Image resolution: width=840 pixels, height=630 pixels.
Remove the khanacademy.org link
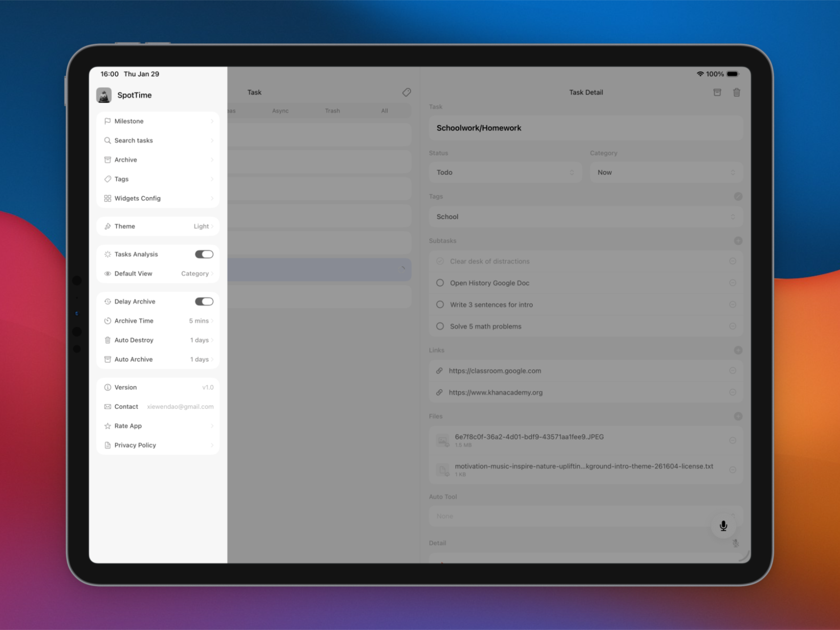(733, 393)
